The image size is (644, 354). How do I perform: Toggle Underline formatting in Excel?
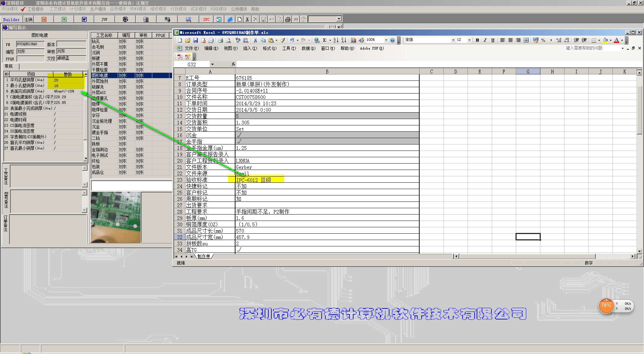click(x=493, y=40)
